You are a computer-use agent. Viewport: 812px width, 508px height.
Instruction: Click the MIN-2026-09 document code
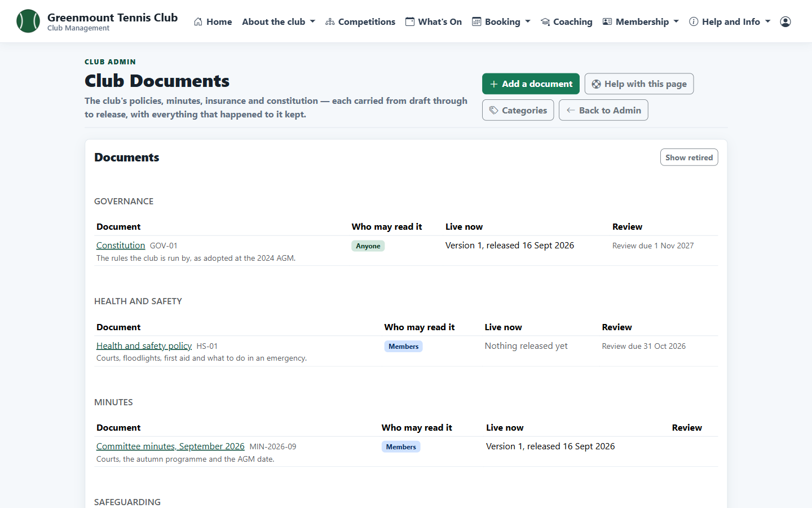(273, 446)
